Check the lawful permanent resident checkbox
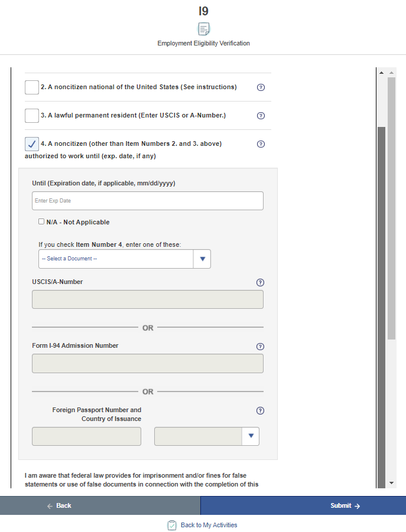 (x=32, y=116)
